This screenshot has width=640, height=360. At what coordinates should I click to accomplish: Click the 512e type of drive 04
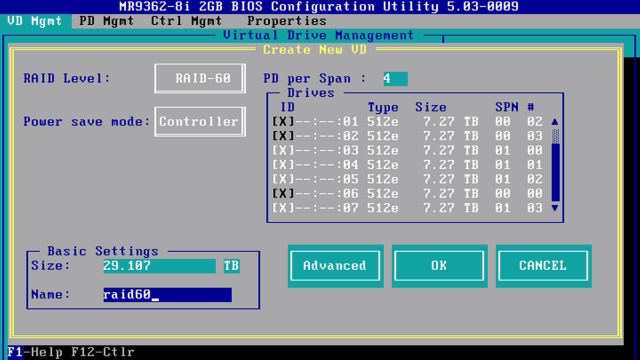(x=382, y=165)
